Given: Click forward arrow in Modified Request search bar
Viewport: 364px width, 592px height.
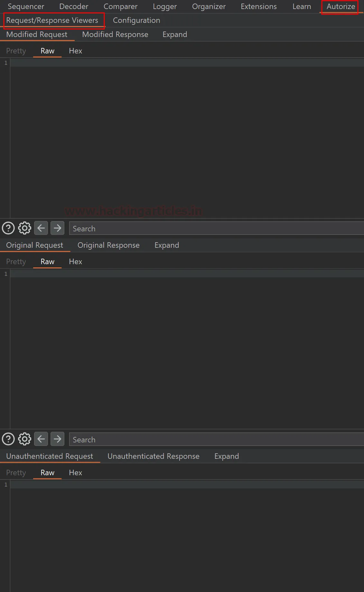Looking at the screenshot, I should click(x=58, y=228).
